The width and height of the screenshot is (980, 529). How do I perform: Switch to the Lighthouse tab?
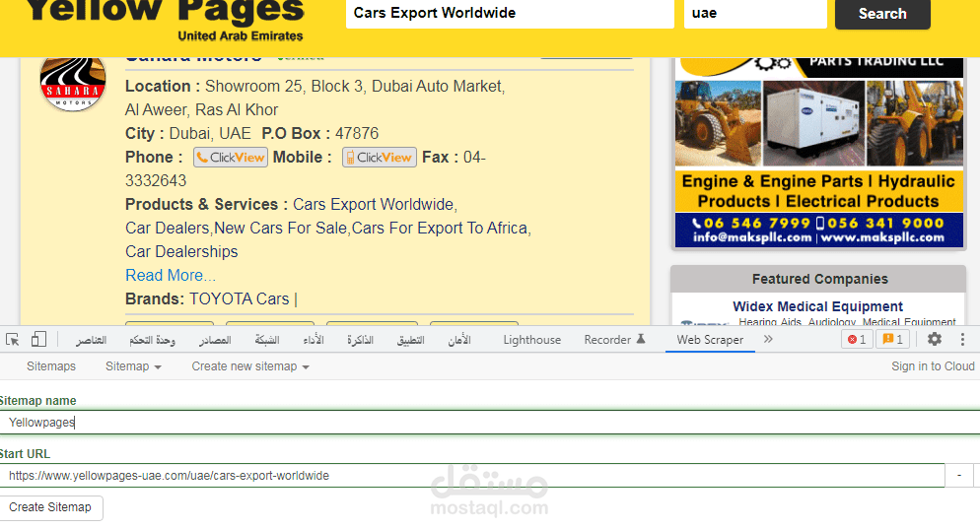[531, 340]
